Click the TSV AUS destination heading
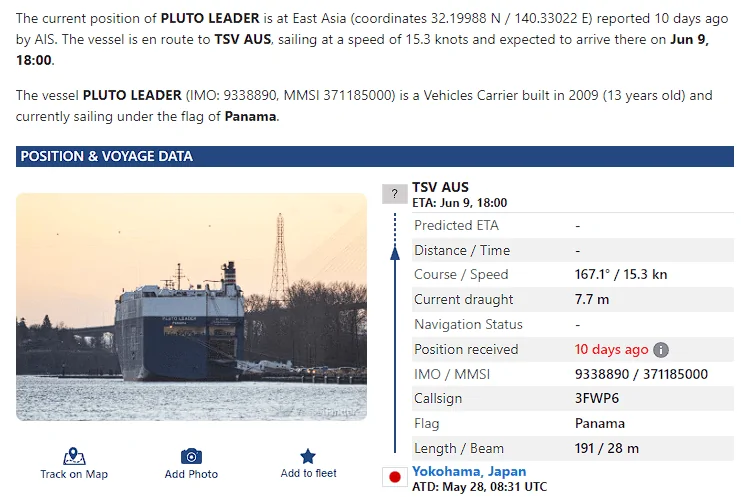741x497 pixels. click(440, 187)
